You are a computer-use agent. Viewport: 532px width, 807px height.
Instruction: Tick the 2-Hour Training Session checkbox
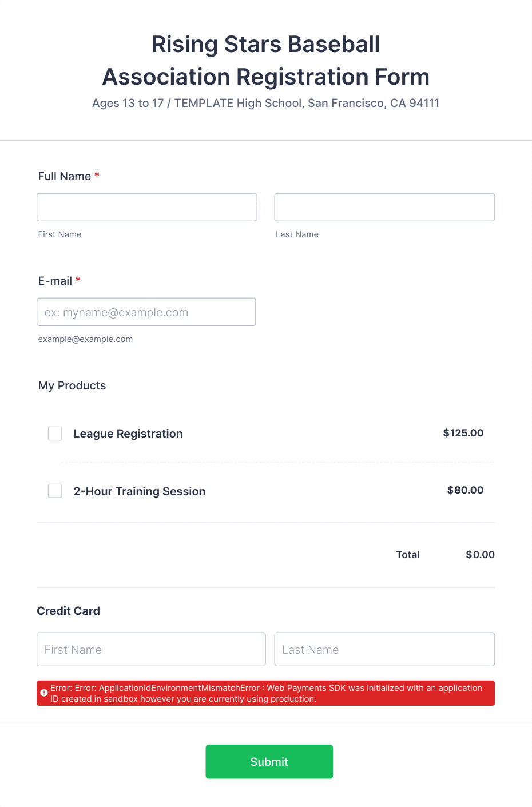click(x=55, y=491)
